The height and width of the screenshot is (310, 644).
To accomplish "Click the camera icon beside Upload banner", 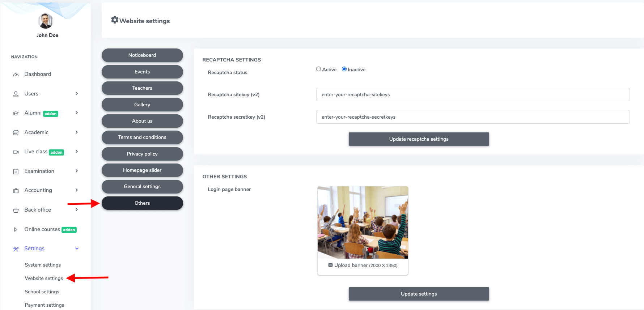I will point(330,265).
